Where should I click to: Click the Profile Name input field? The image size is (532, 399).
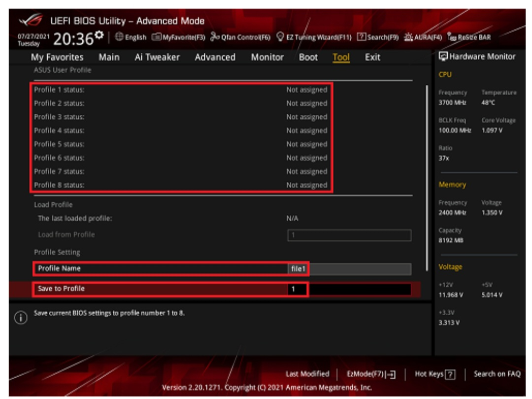click(x=349, y=269)
